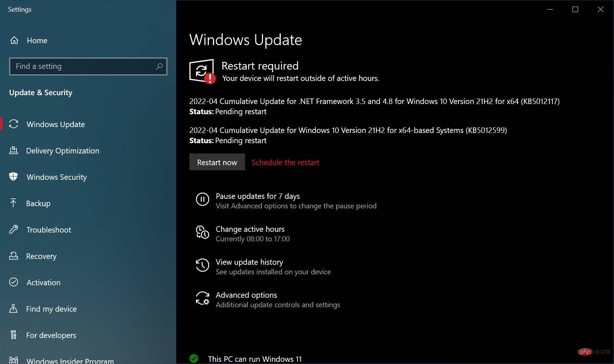Open Delivery Optimization settings
This screenshot has height=364, width=614.
click(88, 151)
